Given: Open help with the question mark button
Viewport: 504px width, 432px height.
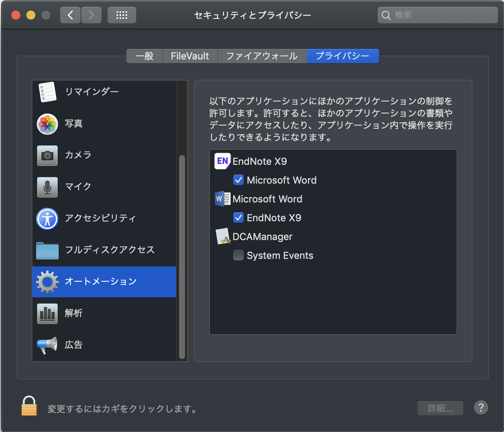Looking at the screenshot, I should tap(481, 408).
